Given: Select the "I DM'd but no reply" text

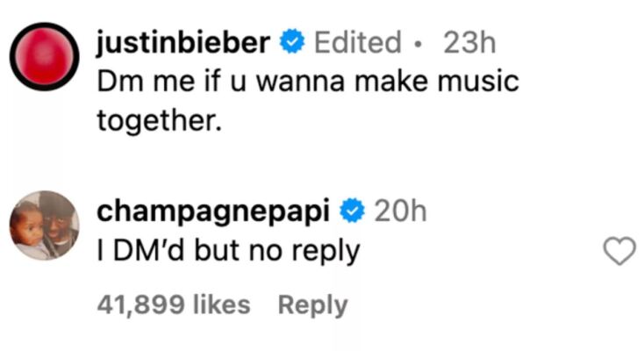Looking at the screenshot, I should click(227, 252).
